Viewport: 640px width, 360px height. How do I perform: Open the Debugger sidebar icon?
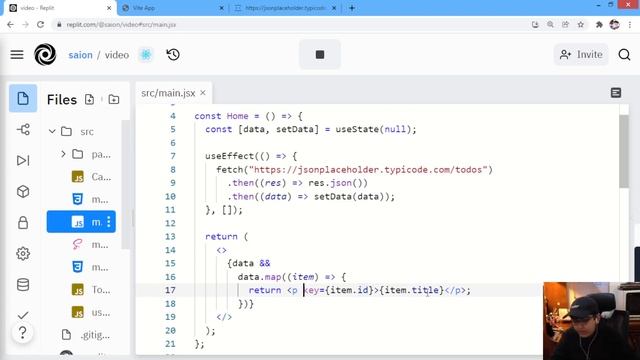coord(23,160)
